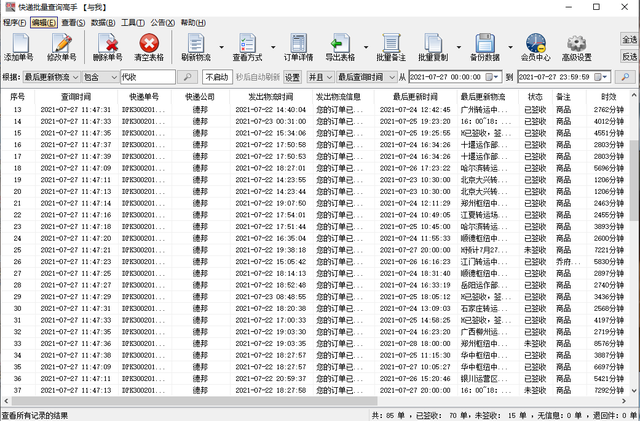This screenshot has height=421, width=640.
Task: Click the 代收 keyword input field
Action: [148, 77]
